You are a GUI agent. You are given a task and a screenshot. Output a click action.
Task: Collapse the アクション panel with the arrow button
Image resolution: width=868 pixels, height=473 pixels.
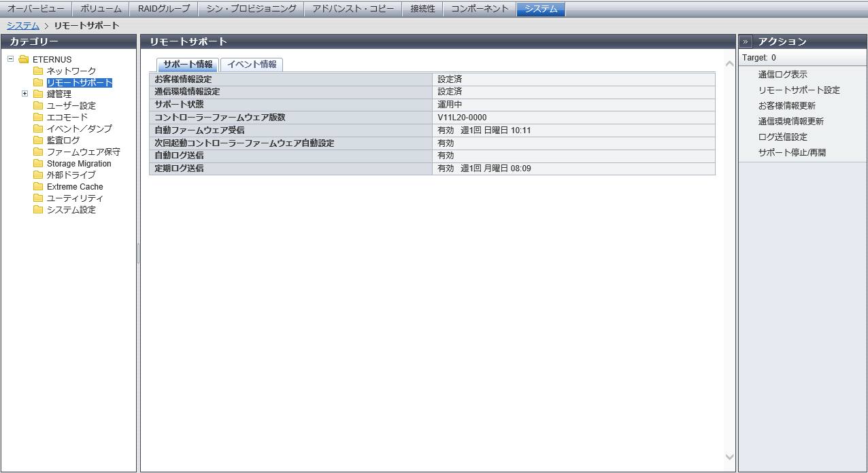(746, 41)
